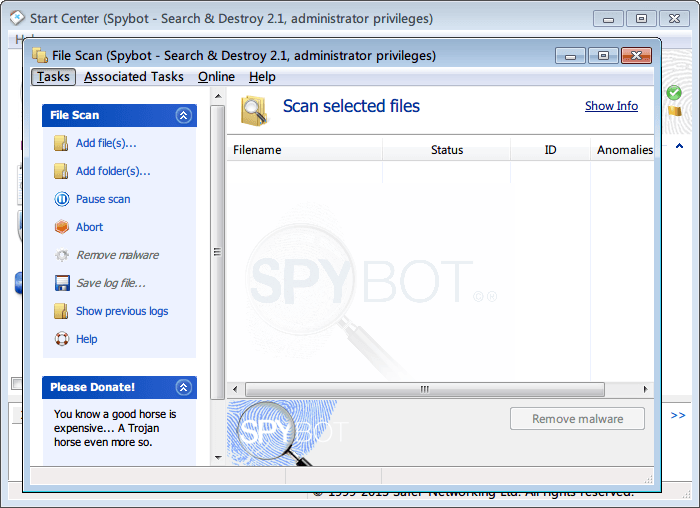Click the Save log file floppy icon
700x508 pixels.
[x=61, y=283]
